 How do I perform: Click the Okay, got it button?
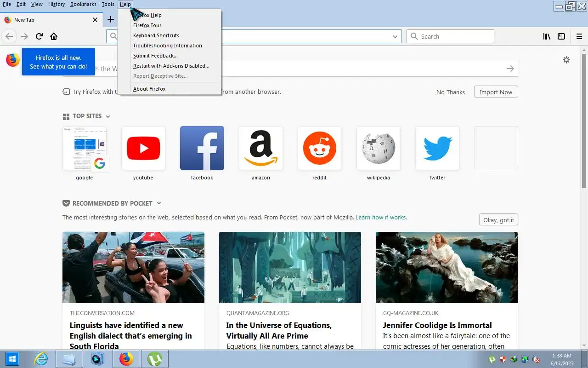[498, 220]
